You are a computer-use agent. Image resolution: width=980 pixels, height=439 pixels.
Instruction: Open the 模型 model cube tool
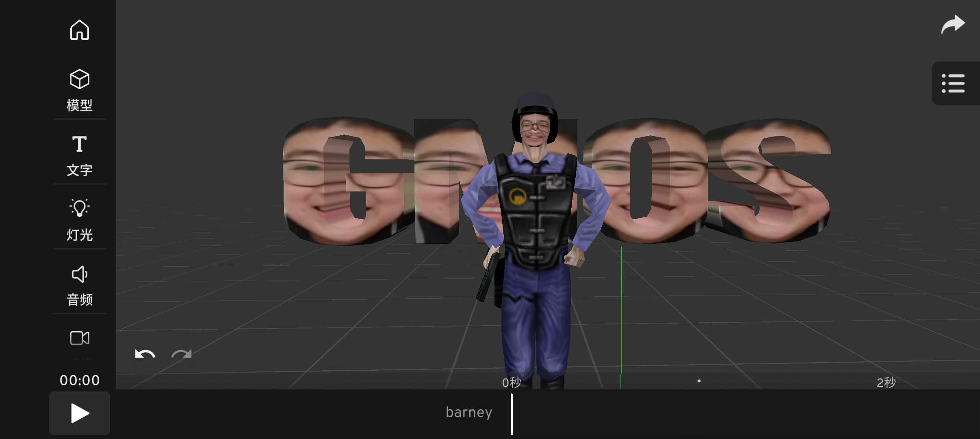point(80,89)
